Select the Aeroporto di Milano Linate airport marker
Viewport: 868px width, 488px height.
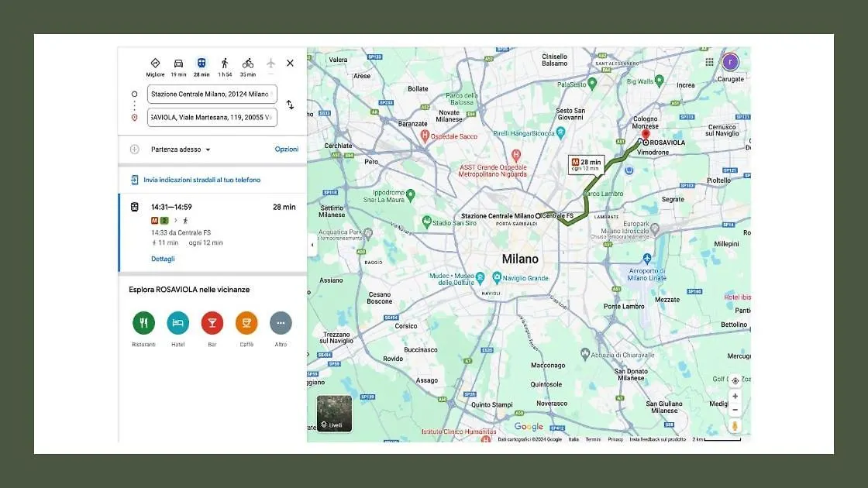click(647, 259)
